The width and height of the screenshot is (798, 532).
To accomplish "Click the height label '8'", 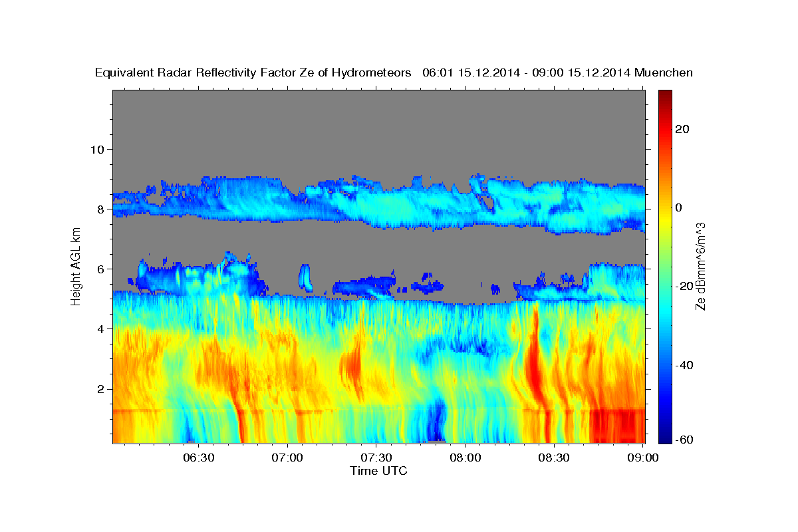I will (x=100, y=209).
